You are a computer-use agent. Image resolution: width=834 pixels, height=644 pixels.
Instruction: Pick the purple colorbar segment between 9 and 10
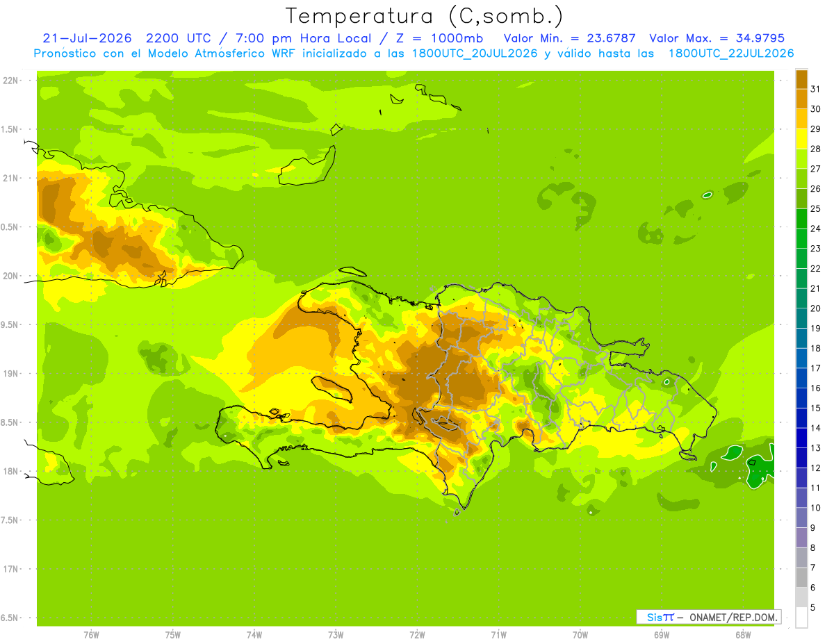(801, 518)
